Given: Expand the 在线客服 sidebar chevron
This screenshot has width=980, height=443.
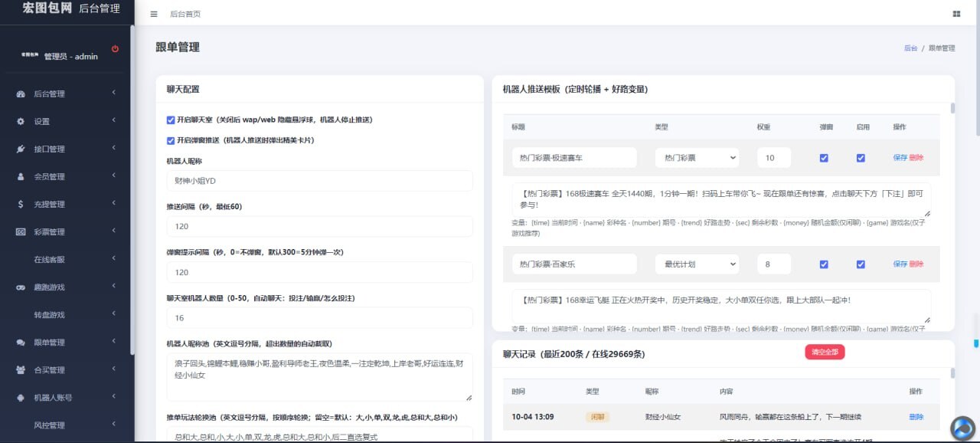Looking at the screenshot, I should (x=113, y=259).
